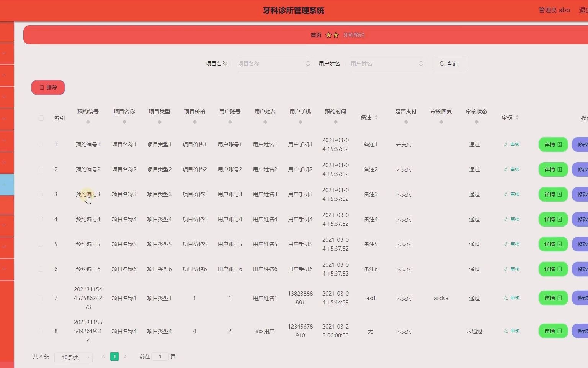This screenshot has width=588, height=368.
Task: Open the 10条/页 page size dropdown
Action: click(73, 357)
